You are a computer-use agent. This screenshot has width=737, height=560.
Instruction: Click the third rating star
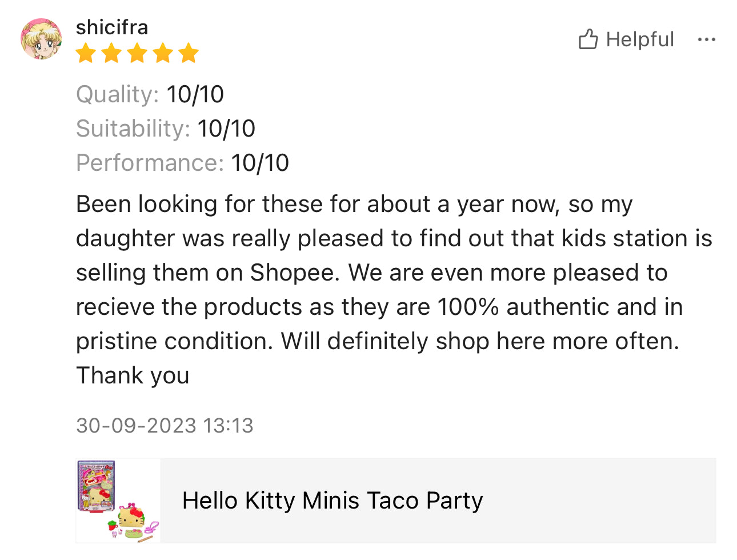pyautogui.click(x=137, y=54)
